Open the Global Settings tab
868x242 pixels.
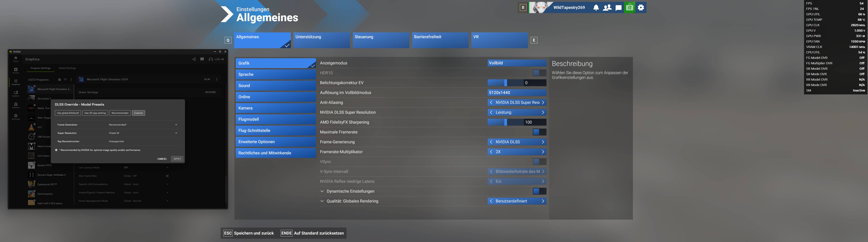(x=67, y=68)
